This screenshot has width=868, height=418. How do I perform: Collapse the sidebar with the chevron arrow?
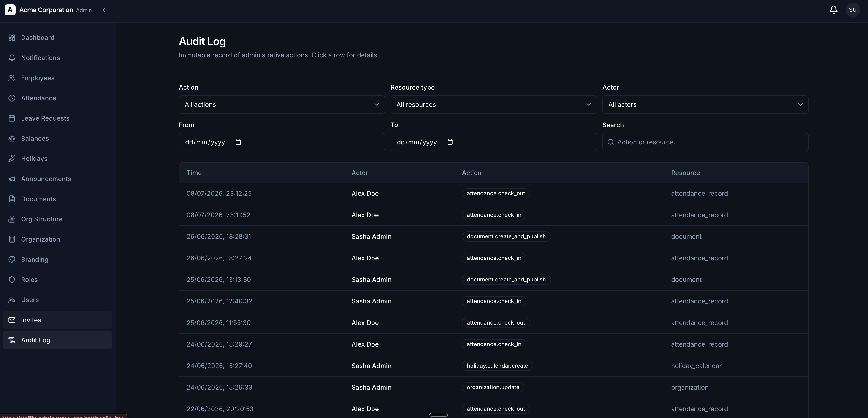[104, 10]
